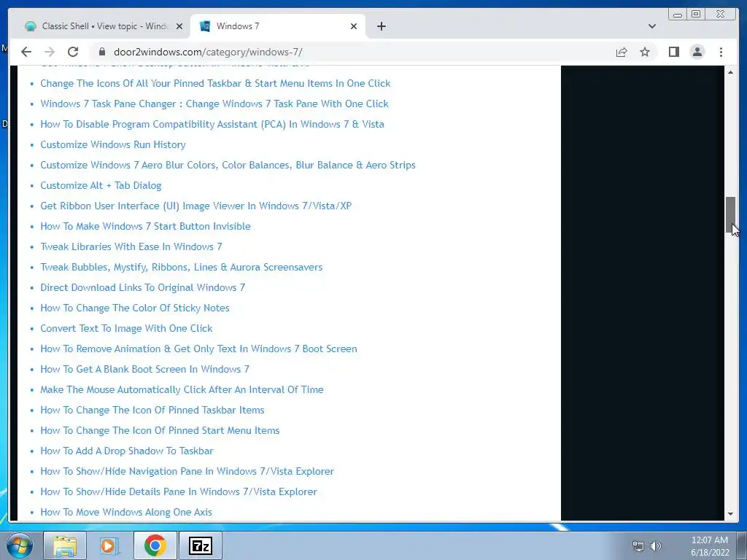Image resolution: width=747 pixels, height=560 pixels.
Task: Open the Change The Icon Of Pinned Start Menu Items link
Action: coord(160,430)
